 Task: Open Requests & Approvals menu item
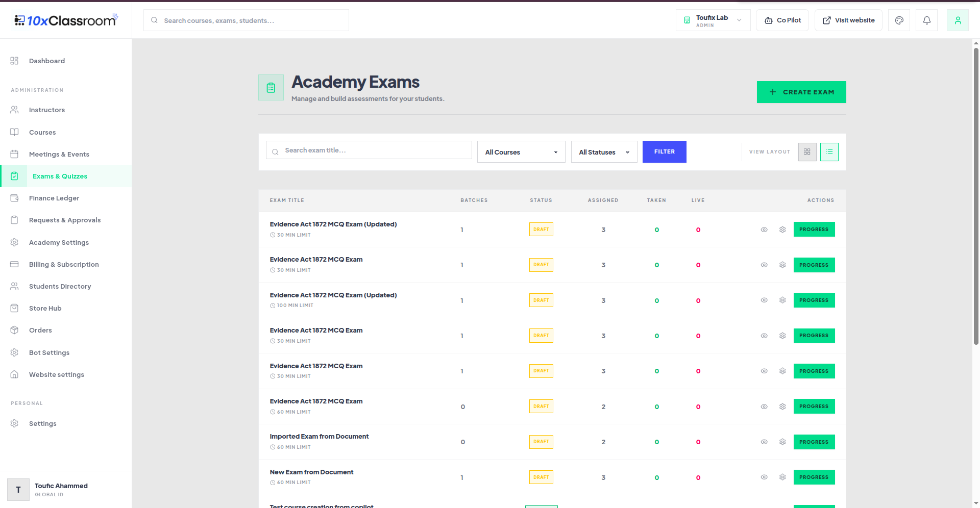(x=65, y=220)
